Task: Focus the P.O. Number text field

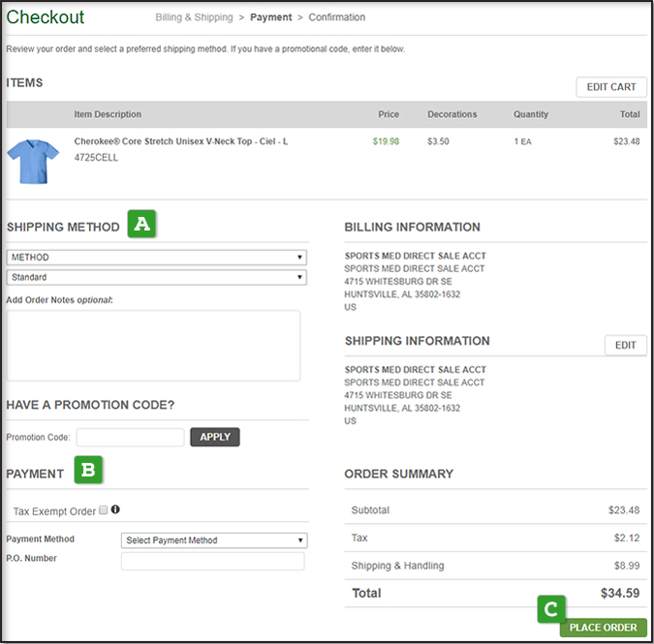Action: click(x=212, y=562)
